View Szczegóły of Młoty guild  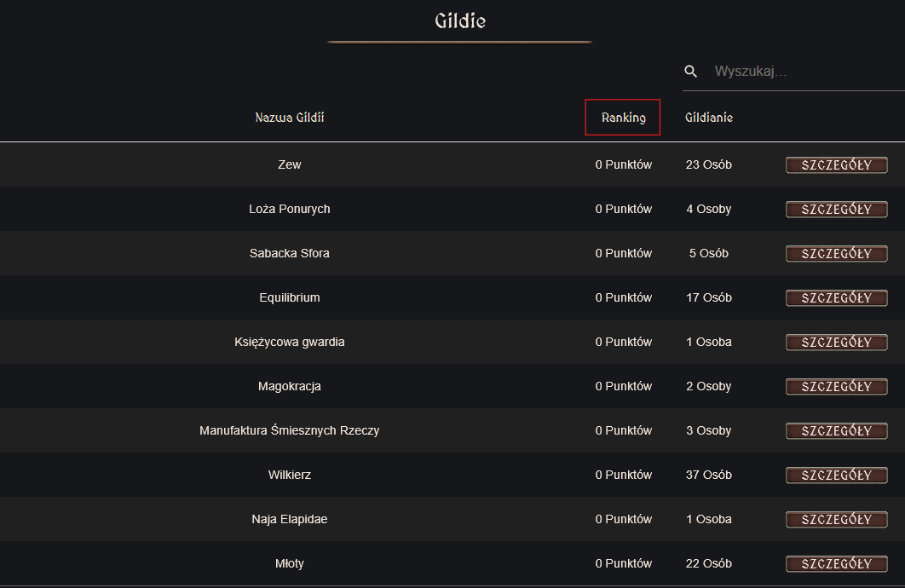(x=836, y=564)
